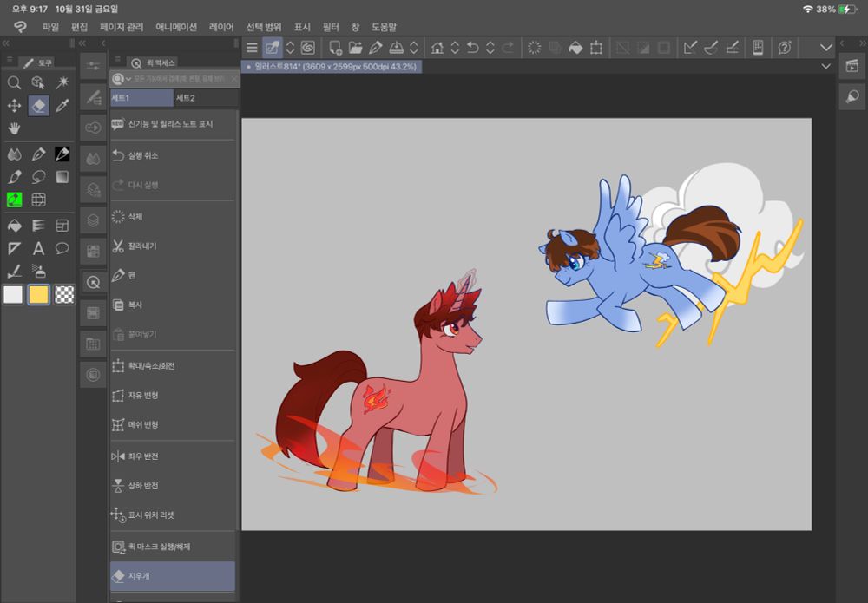
Task: Select the transparent color checkerboard swatch
Action: 64,295
